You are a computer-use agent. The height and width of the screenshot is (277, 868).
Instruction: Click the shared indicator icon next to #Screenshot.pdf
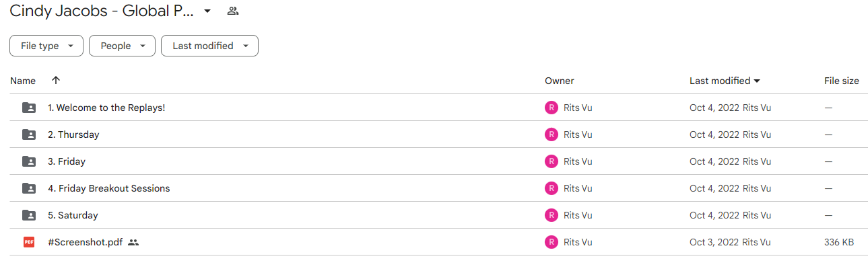pyautogui.click(x=133, y=242)
